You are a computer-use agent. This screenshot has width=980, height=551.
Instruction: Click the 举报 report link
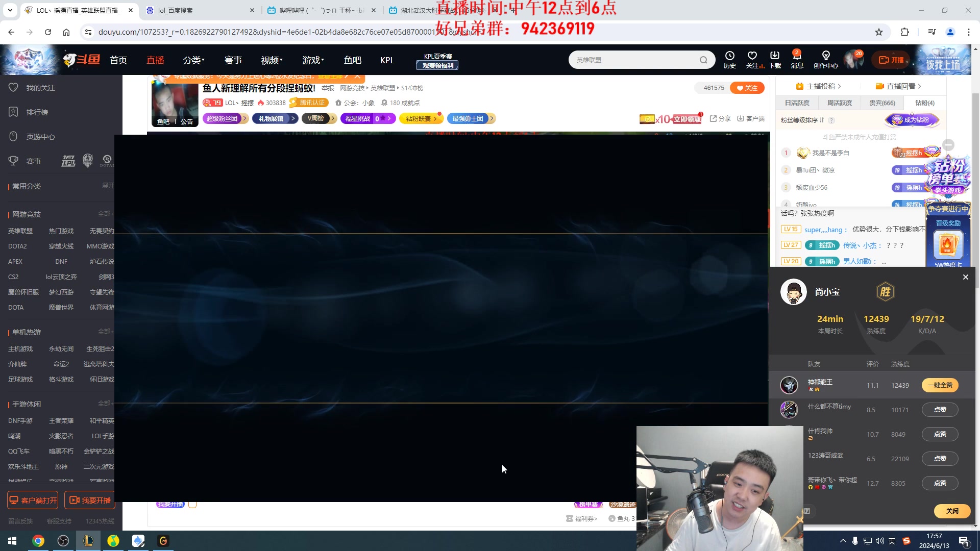(327, 88)
